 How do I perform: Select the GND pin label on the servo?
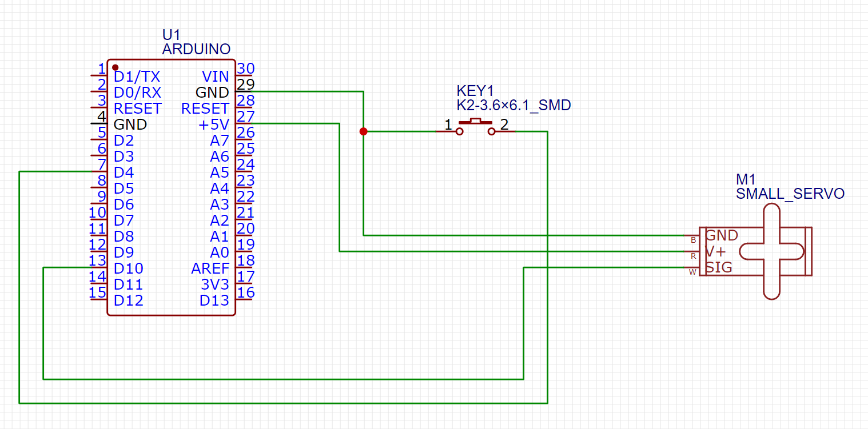point(721,235)
